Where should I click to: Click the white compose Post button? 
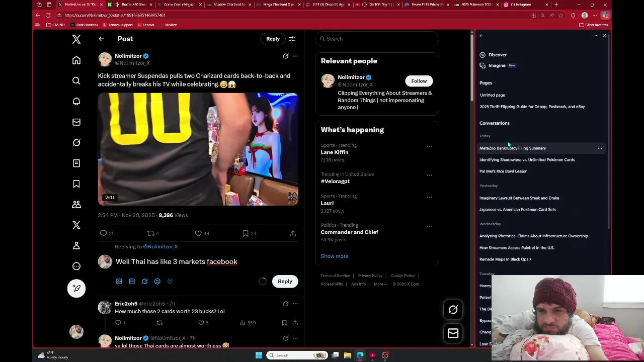pyautogui.click(x=76, y=288)
